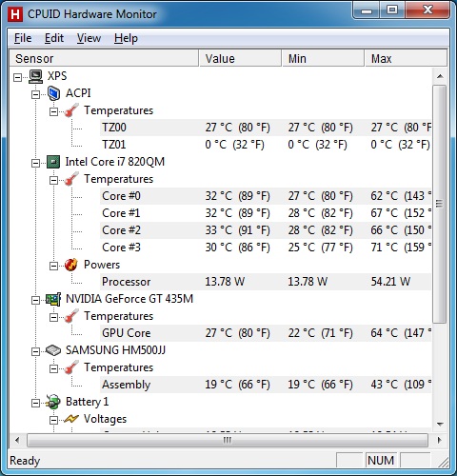Click the SAMSUNG HM500JJ hard drive icon

(53, 350)
